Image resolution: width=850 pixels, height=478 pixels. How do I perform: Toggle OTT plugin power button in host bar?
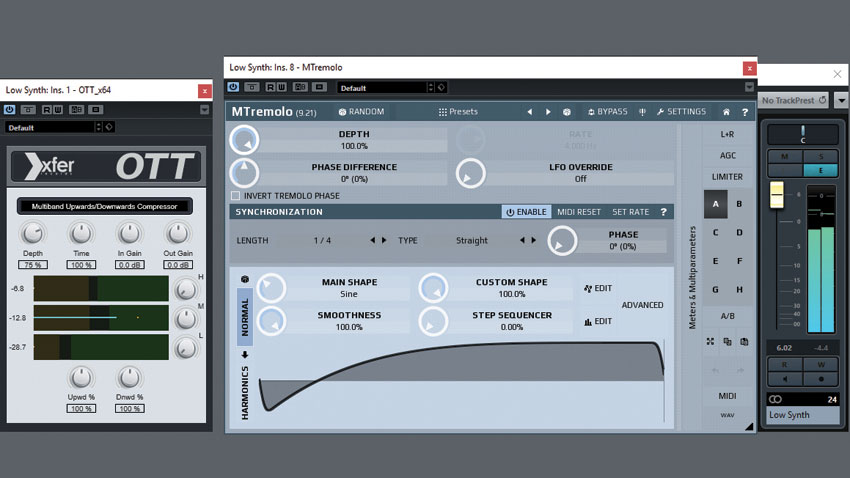pyautogui.click(x=9, y=109)
